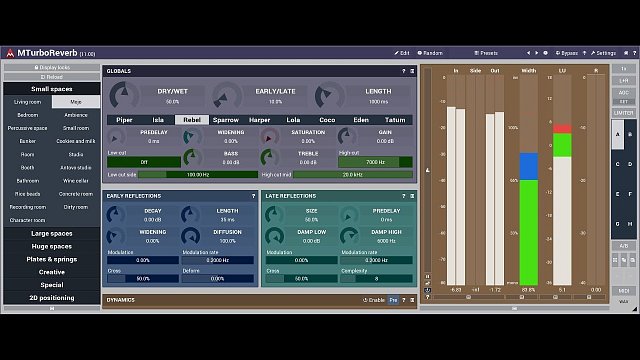Toggle the In button beside meters
Viewport: 640px width, 360px height.
624,69
